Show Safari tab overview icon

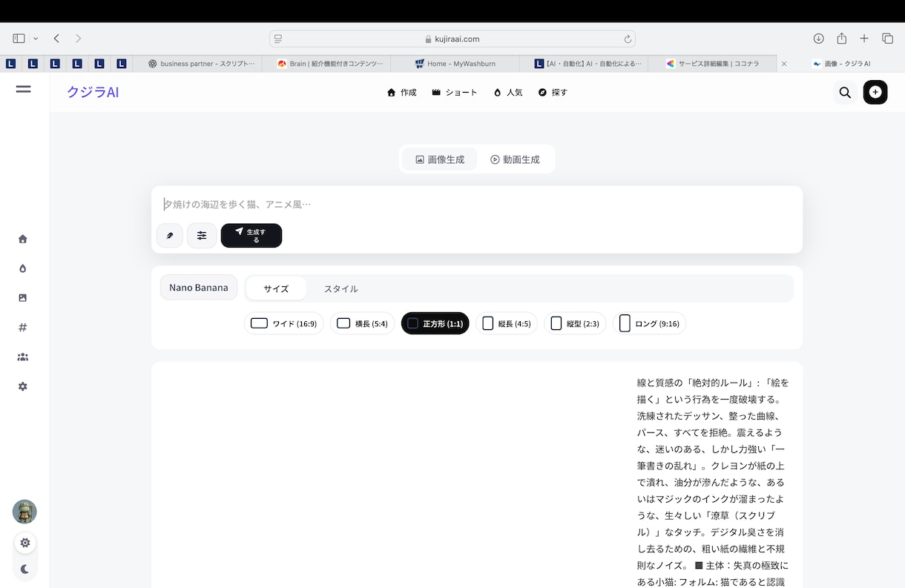point(887,39)
